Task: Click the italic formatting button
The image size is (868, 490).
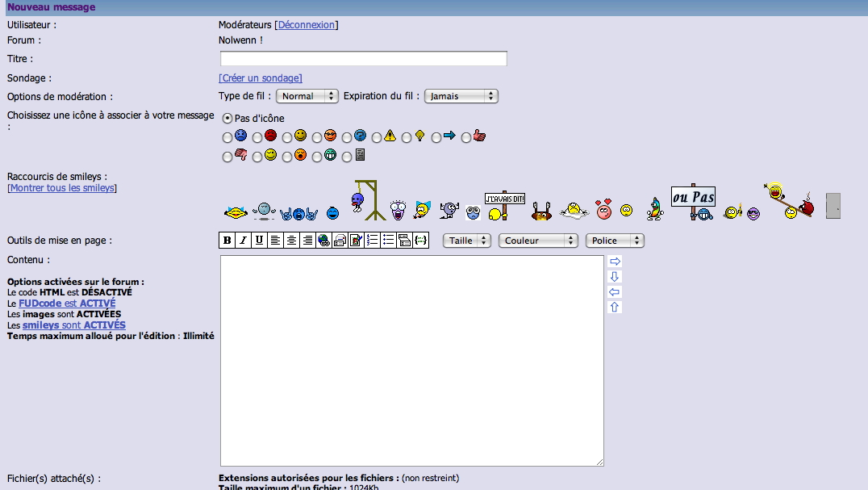Action: 243,241
